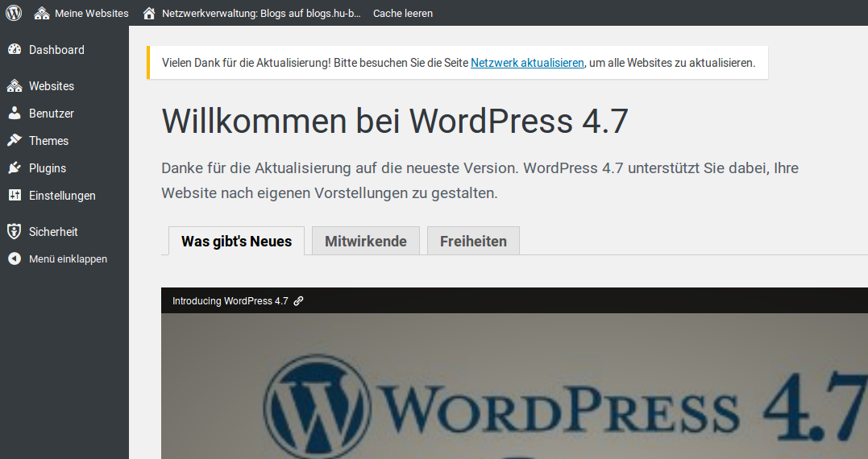Viewport: 868px width, 459px height.
Task: Collapse the sidebar via Menü einklappen
Action: pos(68,259)
